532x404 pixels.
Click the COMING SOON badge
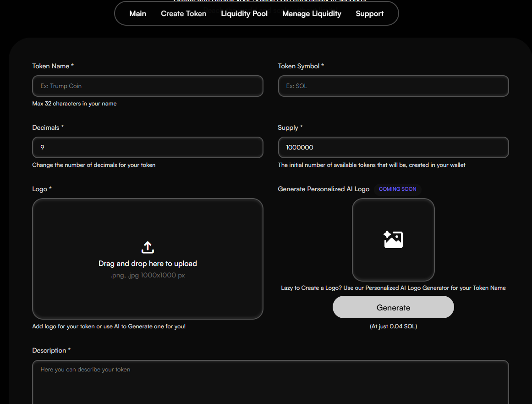[x=397, y=189]
